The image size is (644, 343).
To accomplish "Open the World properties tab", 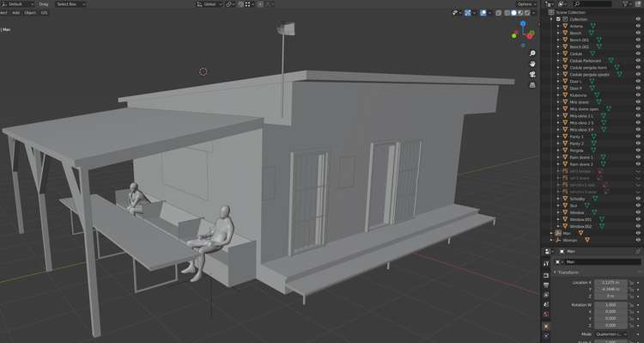I will [x=546, y=315].
